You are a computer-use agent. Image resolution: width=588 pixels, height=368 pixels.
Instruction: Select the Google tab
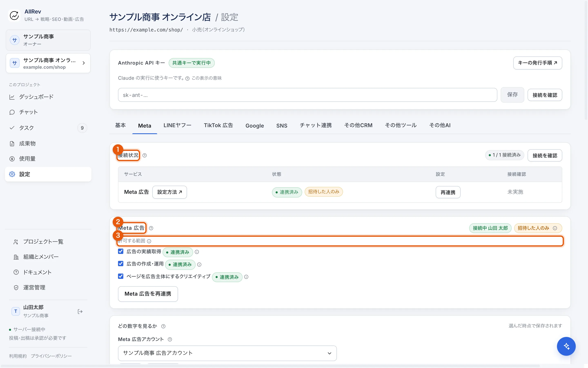(255, 126)
